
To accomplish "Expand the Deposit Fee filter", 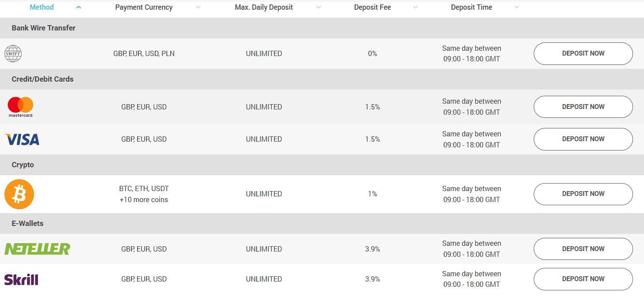I will (415, 7).
